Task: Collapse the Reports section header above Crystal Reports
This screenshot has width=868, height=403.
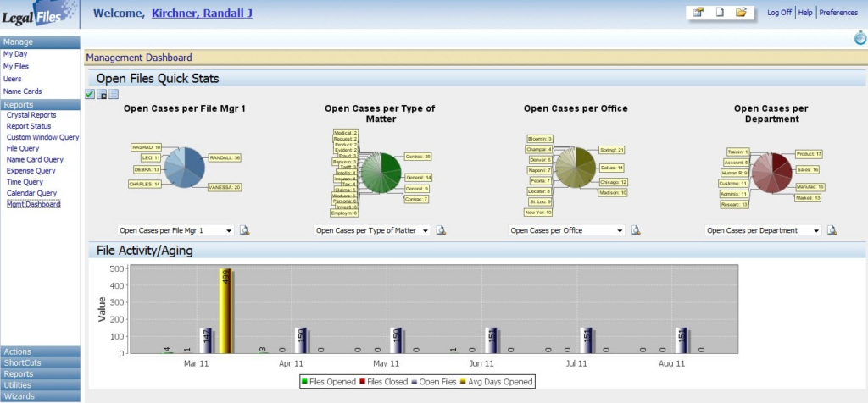Action: (x=40, y=104)
